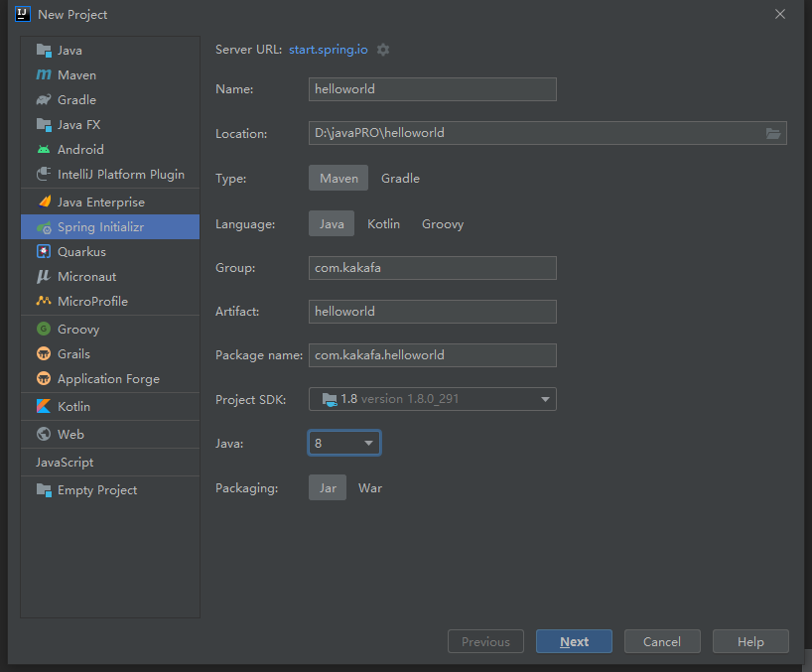Click the Android robot icon
The image size is (812, 672).
44,150
